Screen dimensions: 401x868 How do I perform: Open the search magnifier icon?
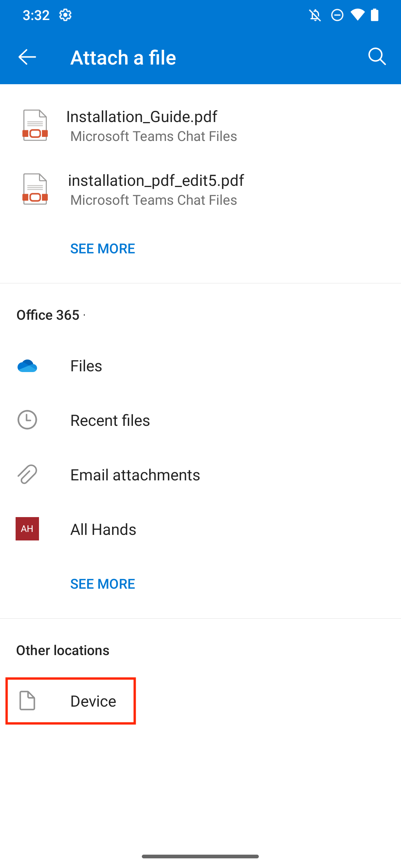click(x=377, y=56)
